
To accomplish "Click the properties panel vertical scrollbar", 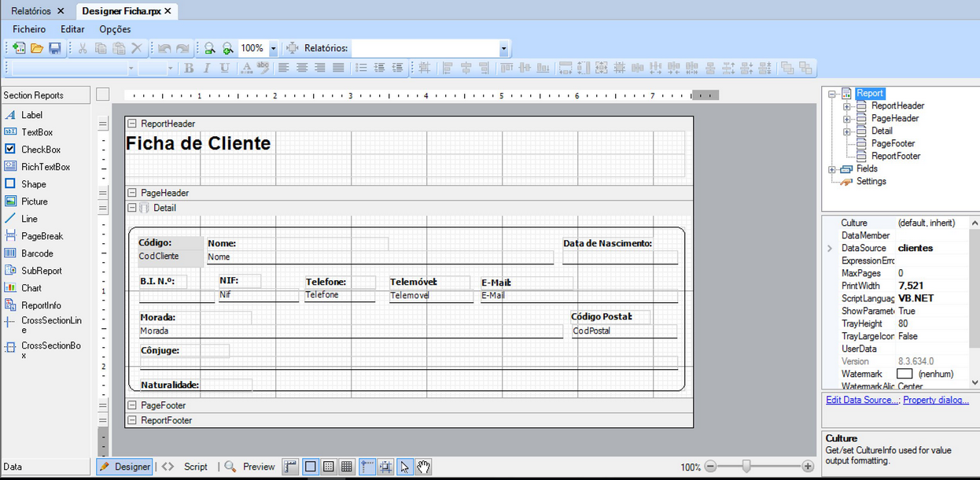I will point(974,301).
